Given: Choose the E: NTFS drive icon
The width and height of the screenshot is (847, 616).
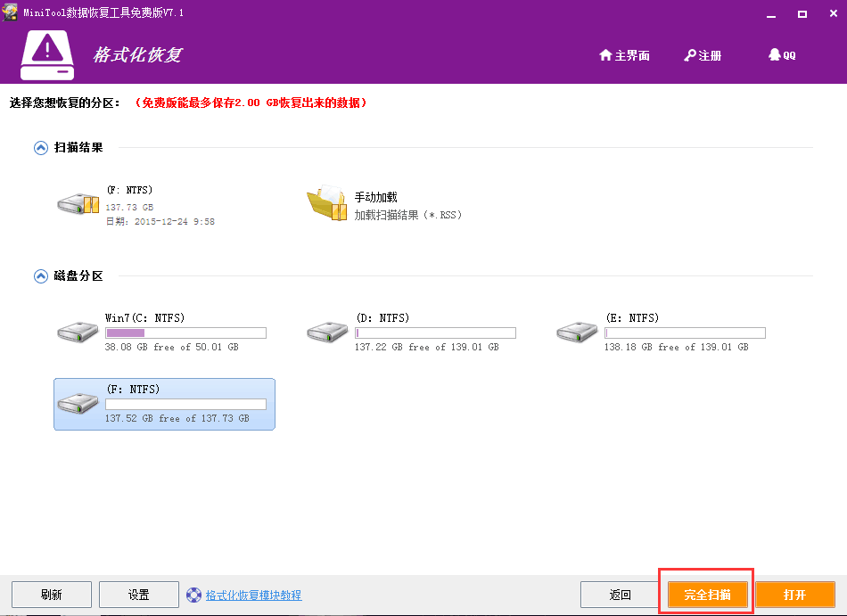Looking at the screenshot, I should pyautogui.click(x=578, y=332).
